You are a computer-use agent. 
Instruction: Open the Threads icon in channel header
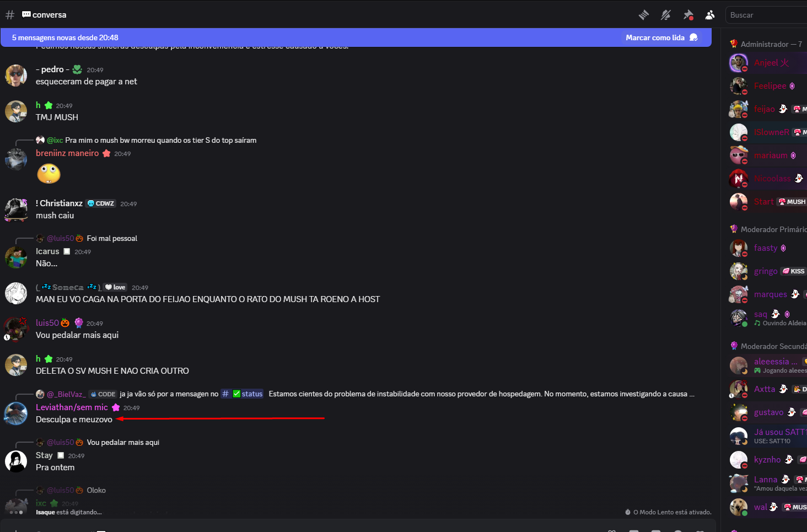click(x=643, y=15)
